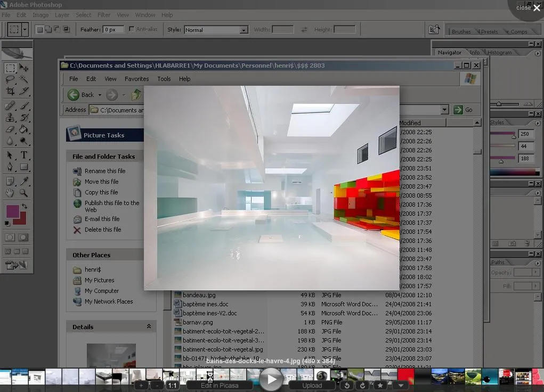Viewport: 544px width, 392px height.
Task: Click the Upload button
Action: (x=312, y=386)
